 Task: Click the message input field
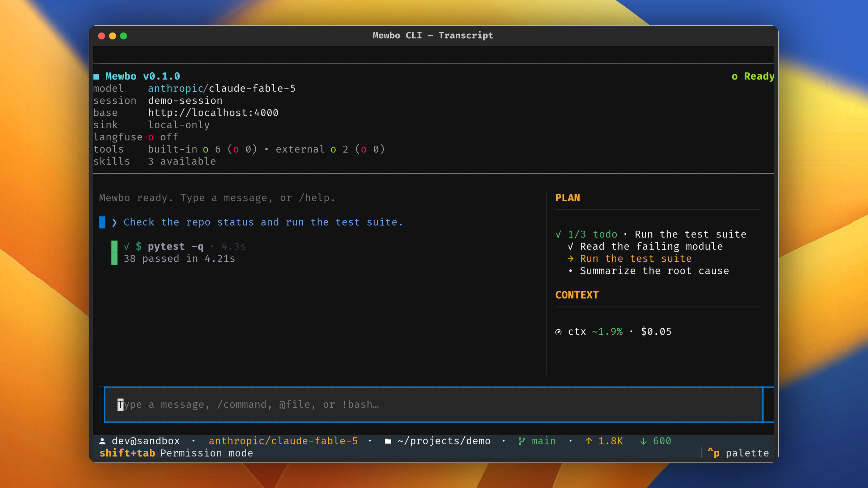pos(433,404)
